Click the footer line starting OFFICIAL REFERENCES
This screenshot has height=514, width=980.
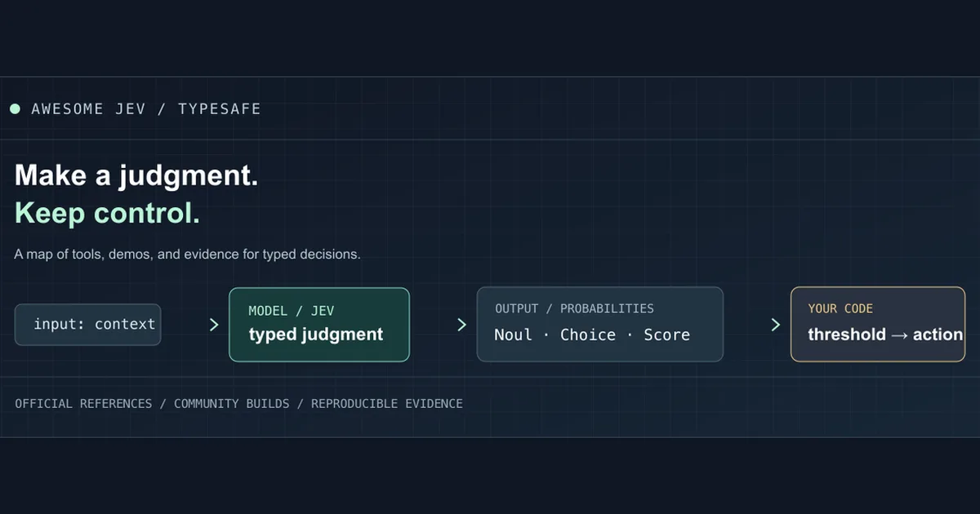point(238,404)
